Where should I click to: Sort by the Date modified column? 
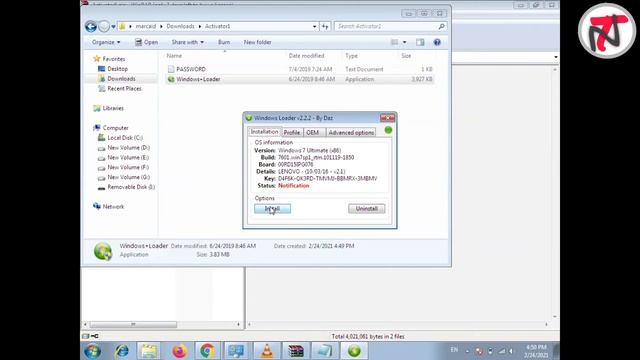[306, 56]
